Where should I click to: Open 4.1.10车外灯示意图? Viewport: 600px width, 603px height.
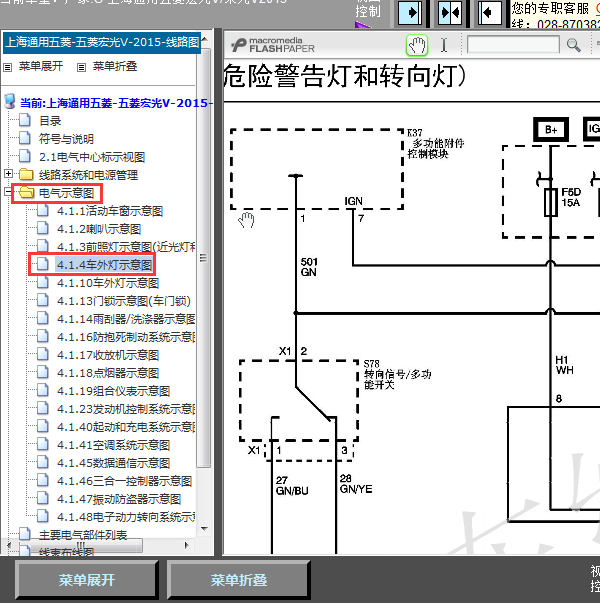[x=108, y=283]
